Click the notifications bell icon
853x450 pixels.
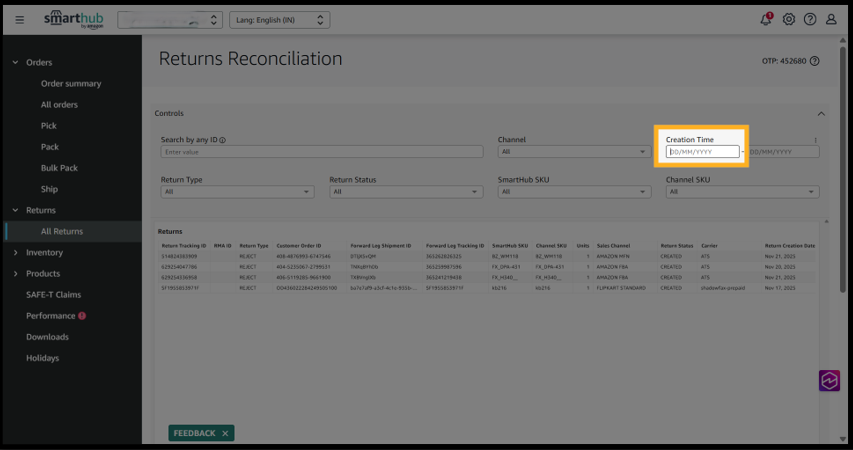[x=766, y=20]
